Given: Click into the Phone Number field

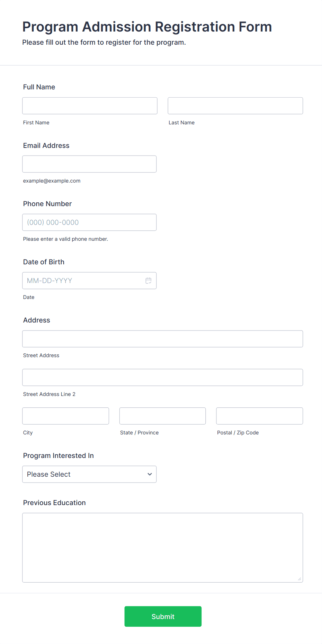Looking at the screenshot, I should [x=89, y=222].
